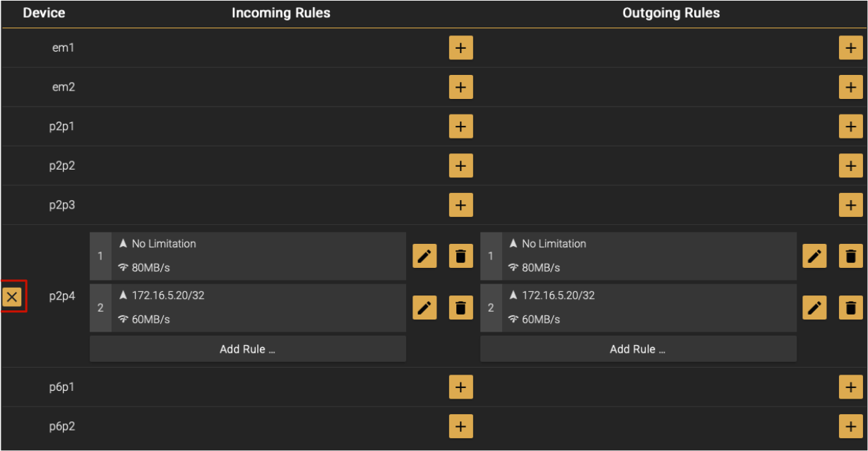Image resolution: width=868 pixels, height=451 pixels.
Task: Click Add Rule under Outgoing Rules
Action: point(638,349)
